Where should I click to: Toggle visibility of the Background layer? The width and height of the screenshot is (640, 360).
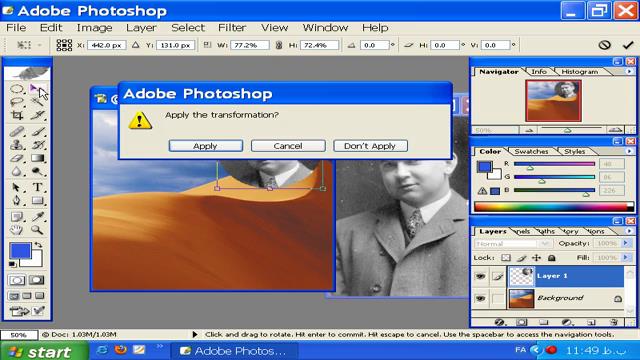click(480, 298)
